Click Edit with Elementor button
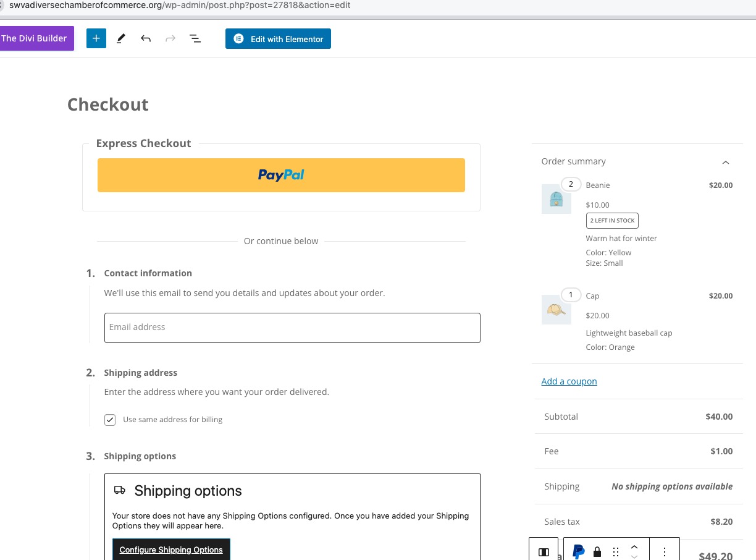The width and height of the screenshot is (756, 560). [278, 38]
